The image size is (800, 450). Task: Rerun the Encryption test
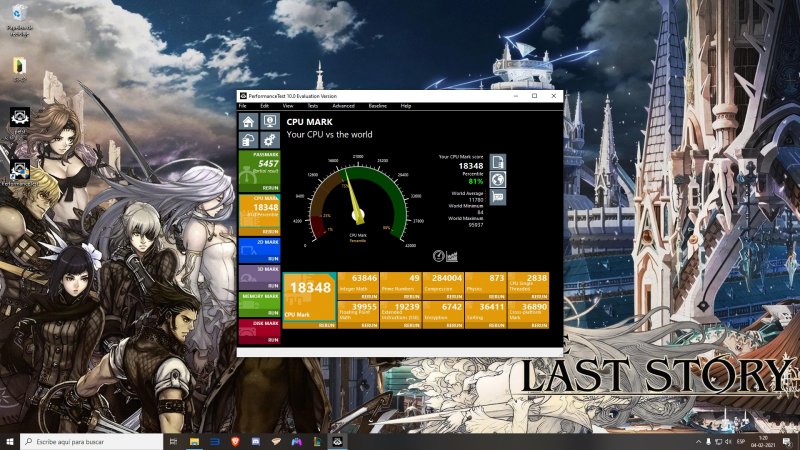454,325
